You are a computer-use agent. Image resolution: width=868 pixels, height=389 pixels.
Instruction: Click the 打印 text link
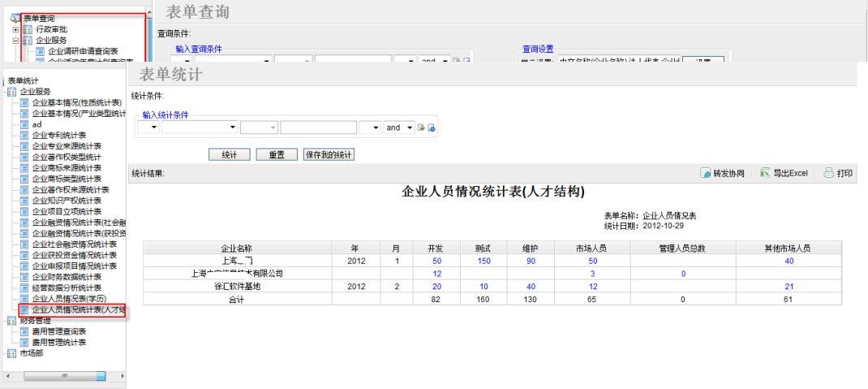(844, 174)
